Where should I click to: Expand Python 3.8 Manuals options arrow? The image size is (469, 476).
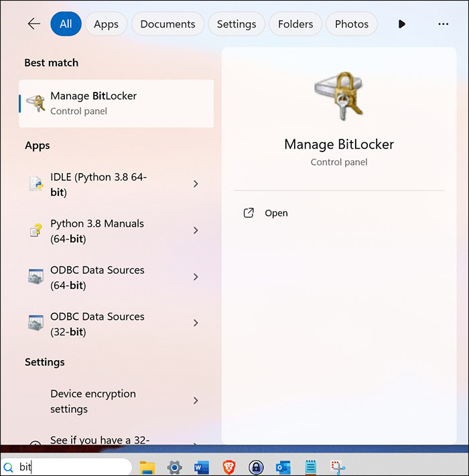[x=196, y=231]
